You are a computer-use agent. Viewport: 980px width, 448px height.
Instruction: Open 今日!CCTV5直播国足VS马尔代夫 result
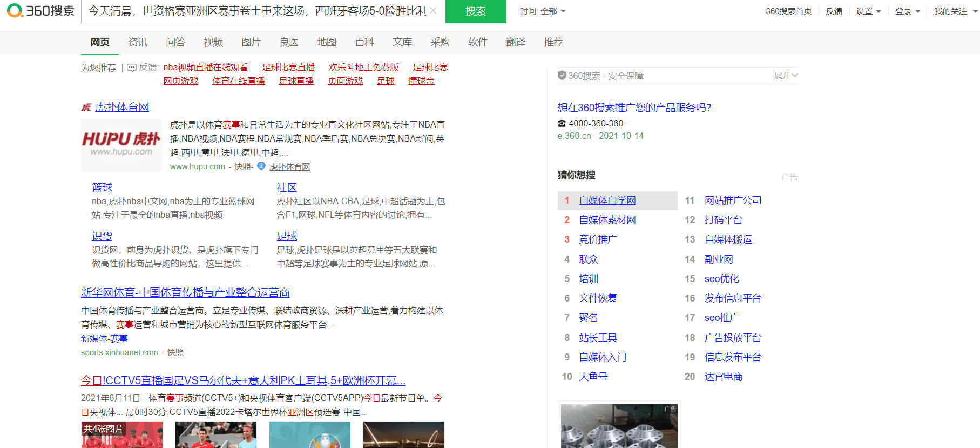243,380
